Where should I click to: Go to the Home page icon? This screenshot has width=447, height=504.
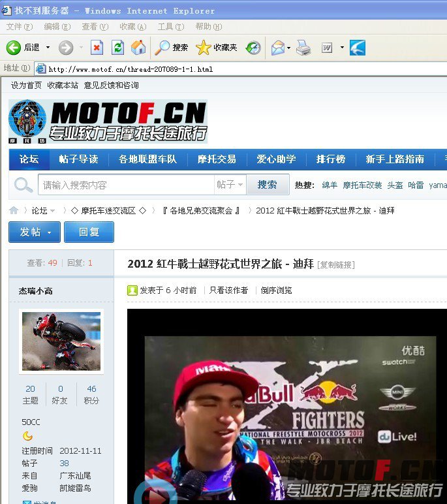(x=138, y=47)
